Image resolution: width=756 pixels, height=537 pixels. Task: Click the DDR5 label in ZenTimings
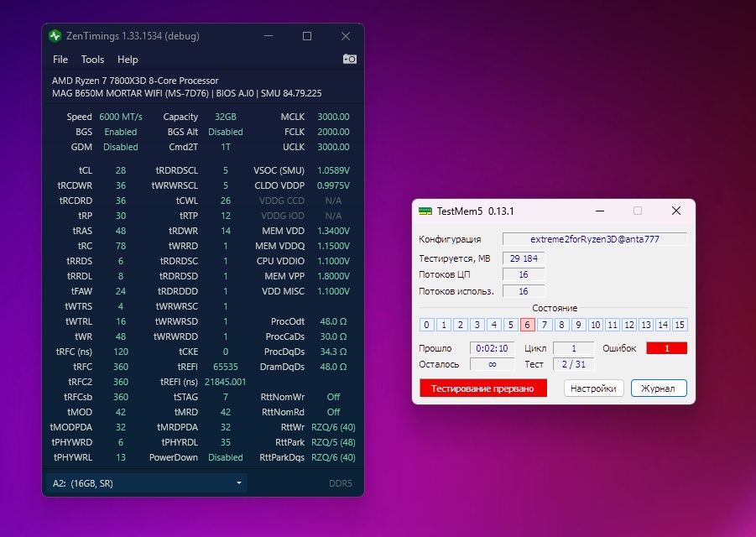pyautogui.click(x=341, y=483)
